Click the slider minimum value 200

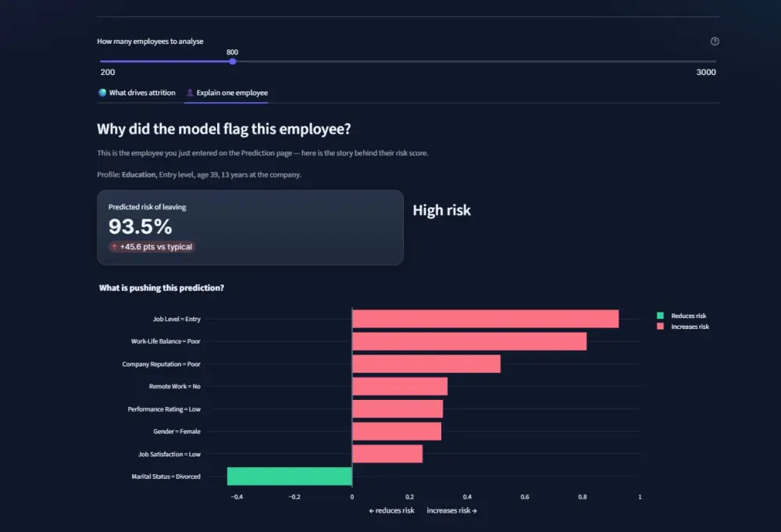point(108,72)
